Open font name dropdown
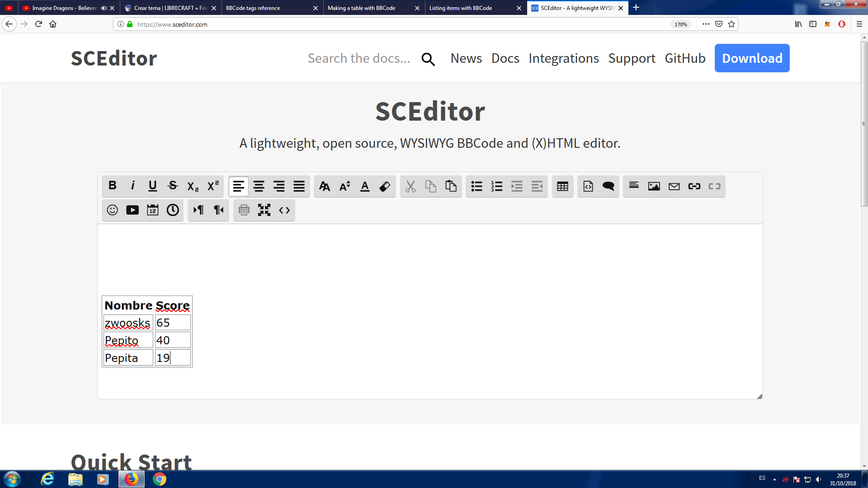Screen dimensions: 868x488 tap(325, 186)
